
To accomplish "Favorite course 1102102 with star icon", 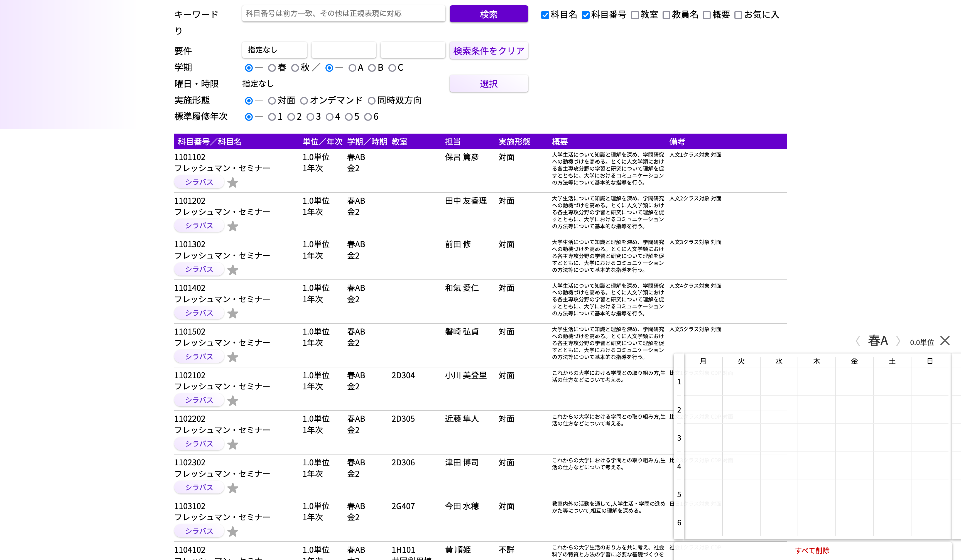I will (x=233, y=401).
